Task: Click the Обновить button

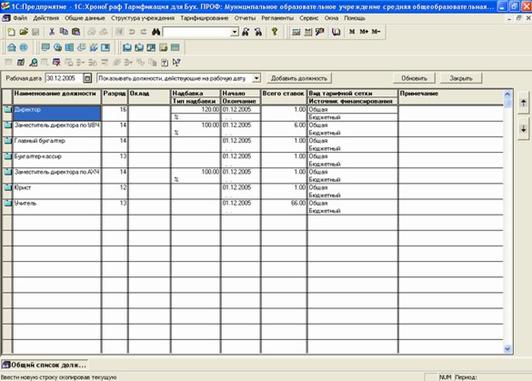Action: click(x=414, y=78)
